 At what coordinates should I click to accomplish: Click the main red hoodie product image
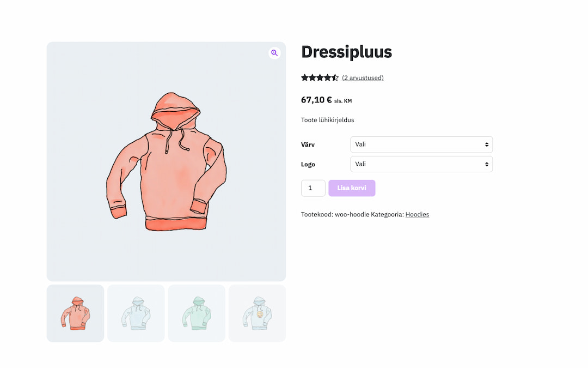tap(166, 161)
